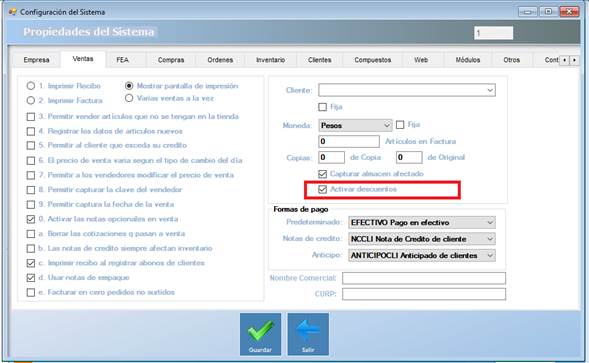Check Registrar los datos de artículos nuevos
Viewport: 589px width, 363px height.
click(x=31, y=132)
